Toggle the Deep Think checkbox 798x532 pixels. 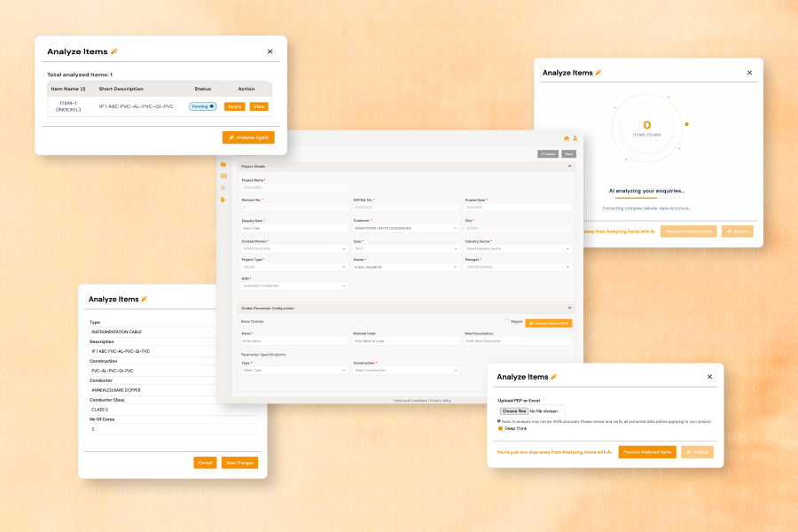point(501,428)
